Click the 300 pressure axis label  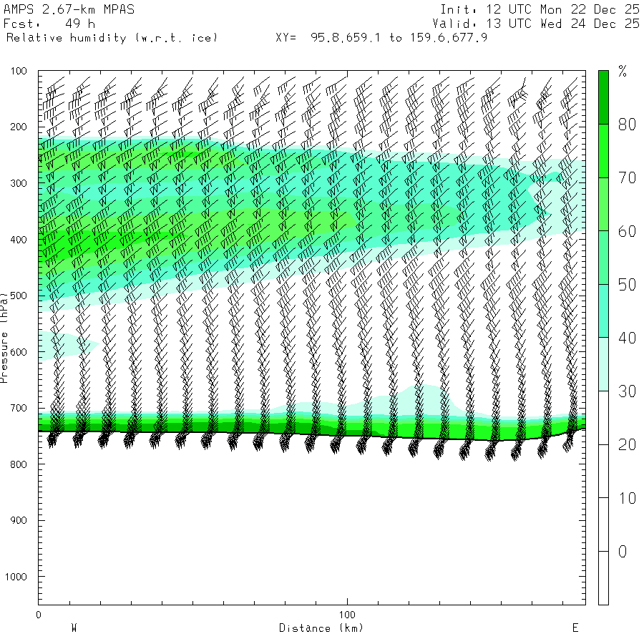19,183
